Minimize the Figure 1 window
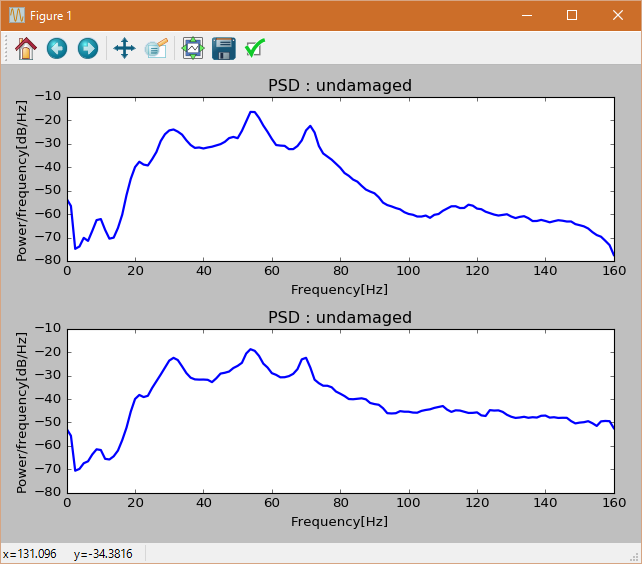This screenshot has height=564, width=642. 527,16
